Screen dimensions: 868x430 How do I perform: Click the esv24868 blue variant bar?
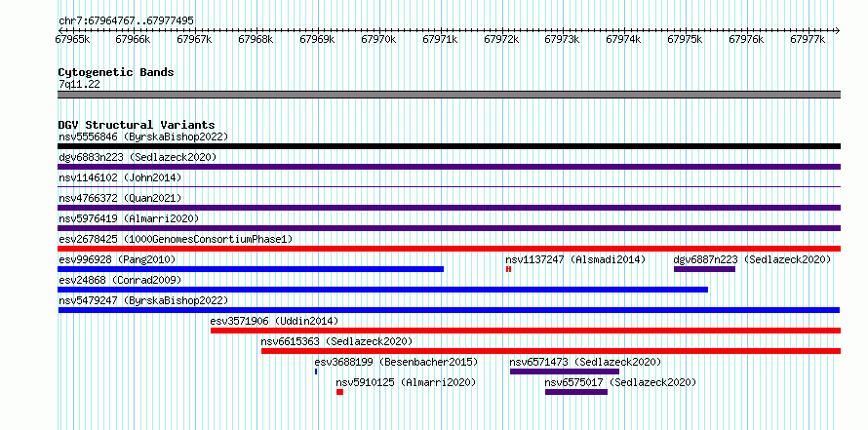(382, 290)
